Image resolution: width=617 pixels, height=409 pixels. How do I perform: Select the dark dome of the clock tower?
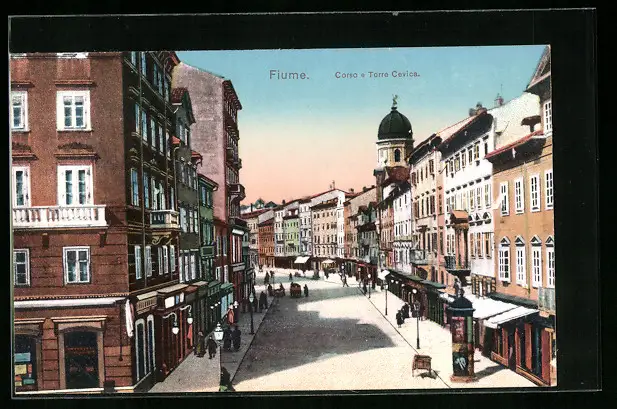point(394,125)
